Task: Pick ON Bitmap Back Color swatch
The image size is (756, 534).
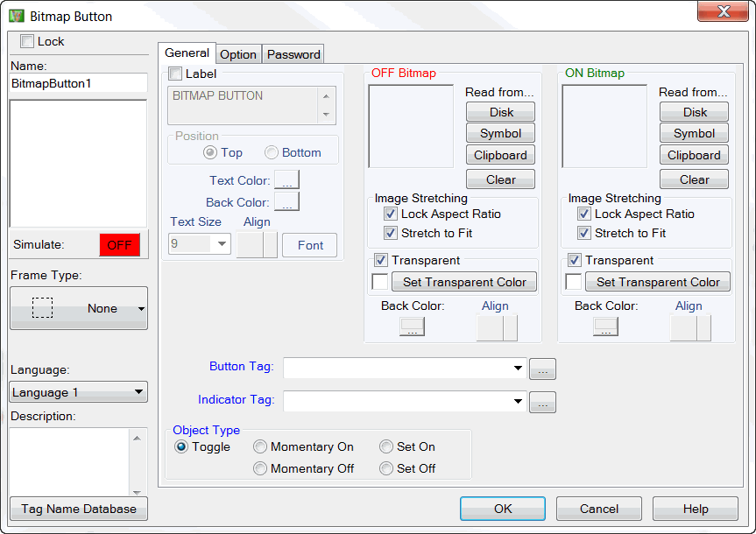Action: pos(605,327)
